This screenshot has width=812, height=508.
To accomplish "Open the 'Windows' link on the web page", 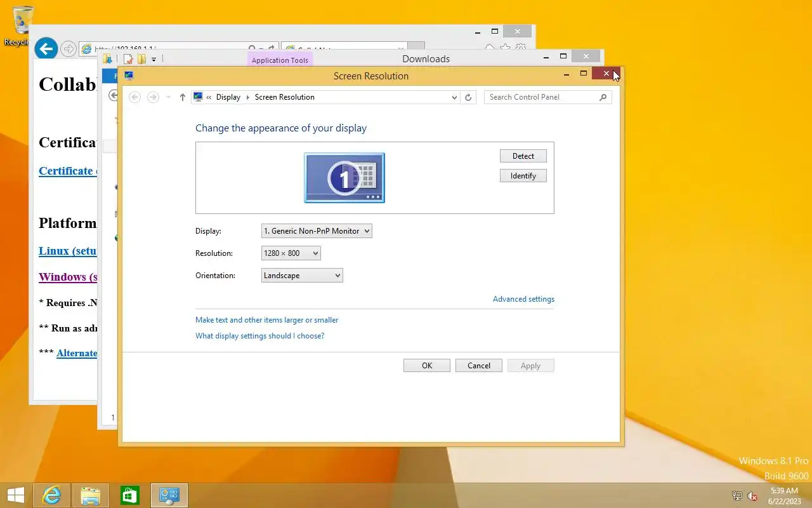I will pyautogui.click(x=67, y=277).
